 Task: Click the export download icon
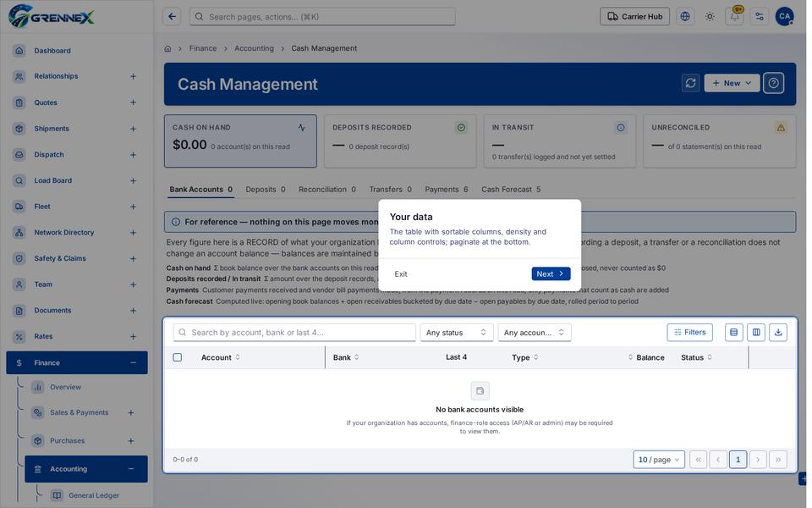point(778,332)
